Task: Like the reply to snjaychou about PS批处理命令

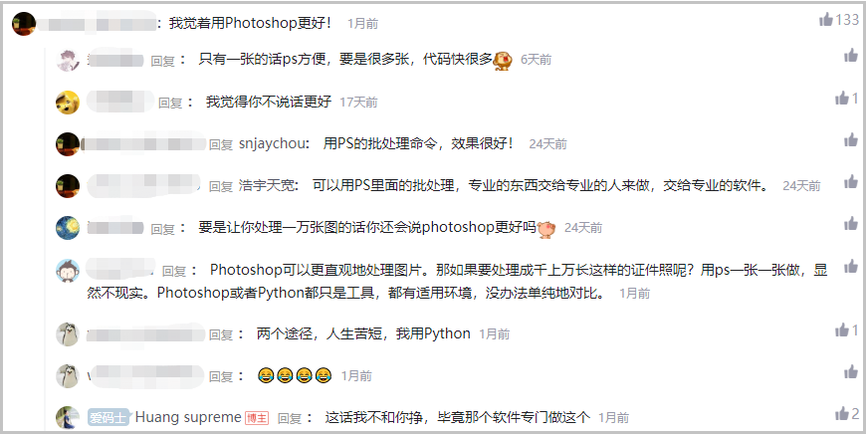Action: click(x=851, y=140)
